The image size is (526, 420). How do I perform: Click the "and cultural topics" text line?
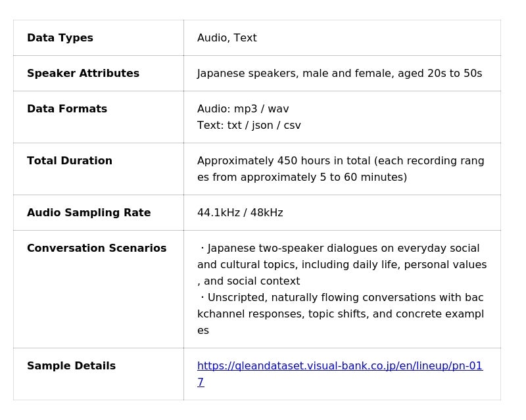point(342,265)
